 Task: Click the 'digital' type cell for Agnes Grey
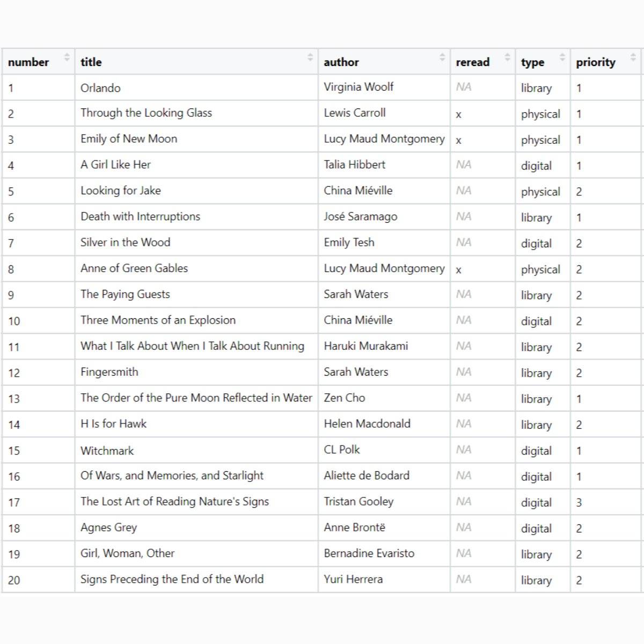point(536,529)
